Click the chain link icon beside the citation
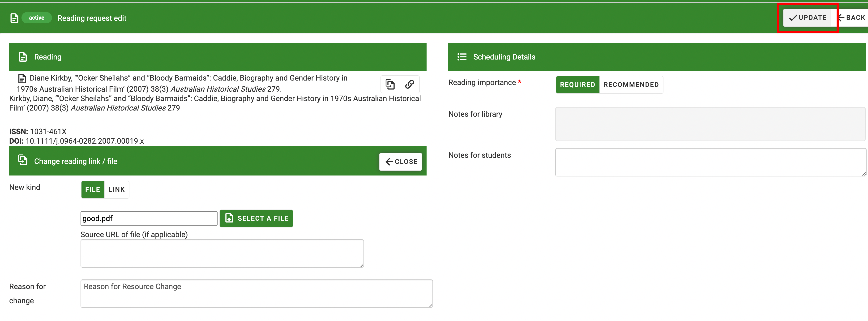This screenshot has width=868, height=321. (x=409, y=84)
